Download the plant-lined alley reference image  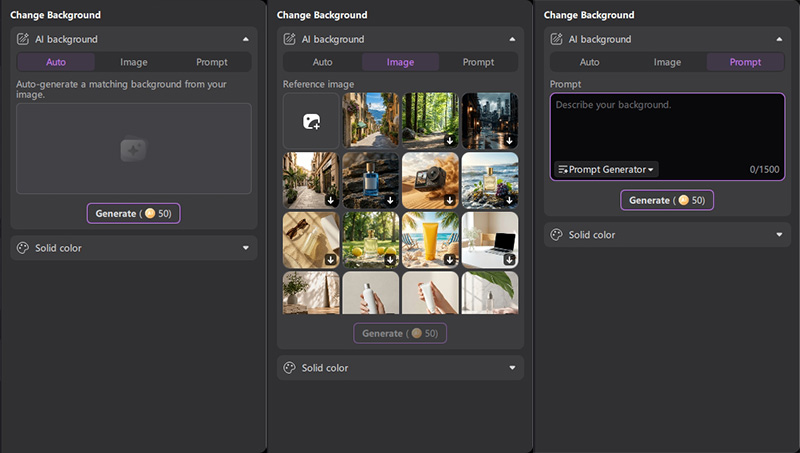pyautogui.click(x=331, y=200)
